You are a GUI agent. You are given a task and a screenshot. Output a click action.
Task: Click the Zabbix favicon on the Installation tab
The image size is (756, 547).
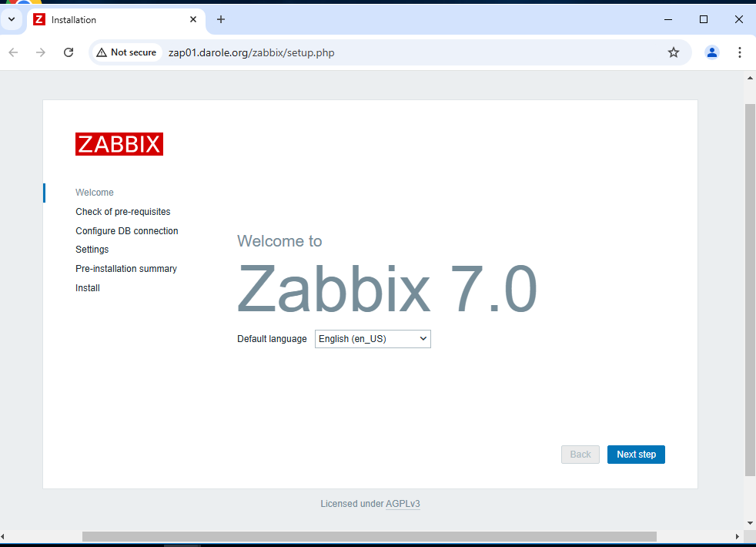[39, 19]
